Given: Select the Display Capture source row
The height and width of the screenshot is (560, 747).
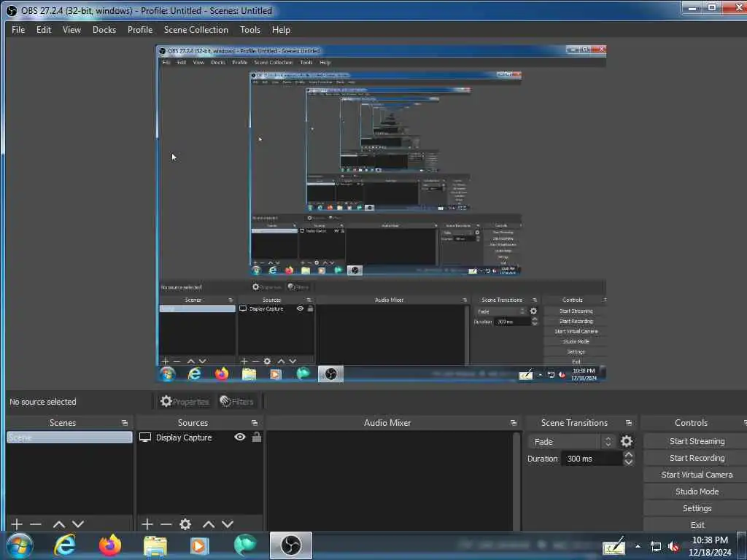Looking at the screenshot, I should point(199,437).
